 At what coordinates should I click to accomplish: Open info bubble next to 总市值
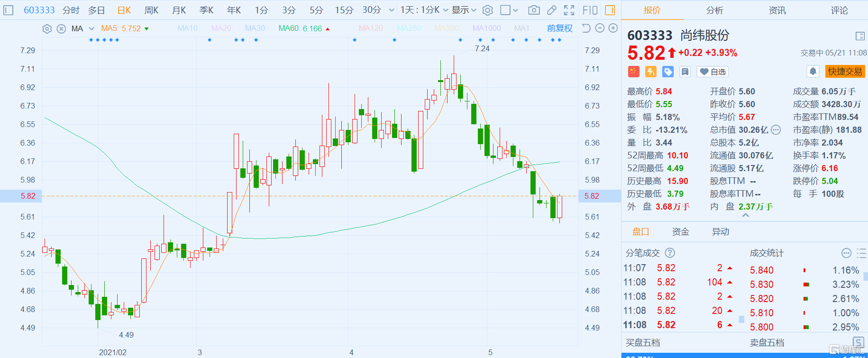click(x=776, y=130)
